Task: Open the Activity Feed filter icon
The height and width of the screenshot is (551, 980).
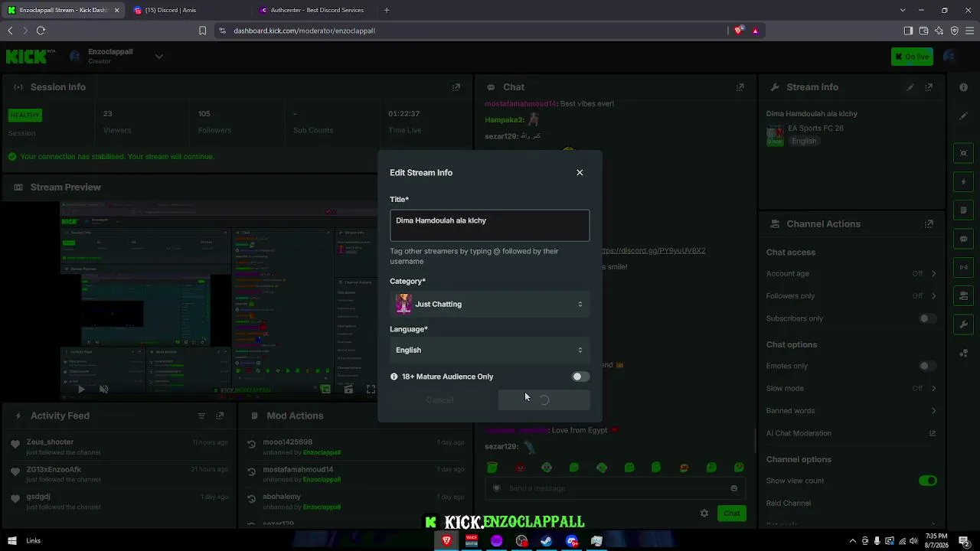Action: coord(201,416)
